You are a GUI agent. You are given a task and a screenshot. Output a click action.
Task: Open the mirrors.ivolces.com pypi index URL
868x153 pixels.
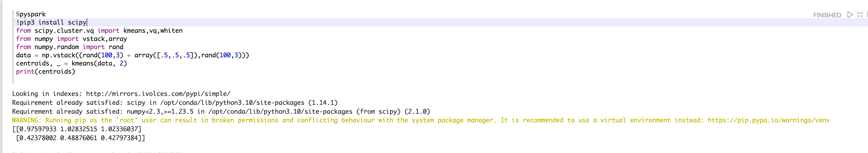[x=158, y=94]
